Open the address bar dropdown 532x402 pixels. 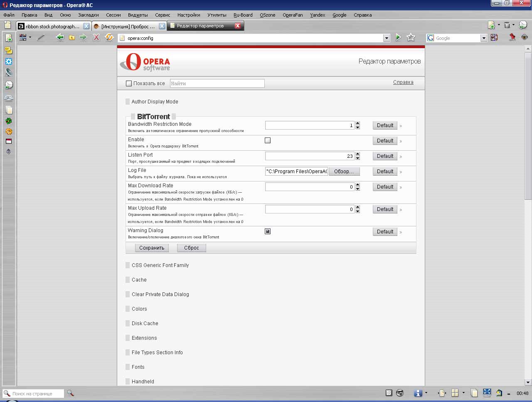click(387, 38)
